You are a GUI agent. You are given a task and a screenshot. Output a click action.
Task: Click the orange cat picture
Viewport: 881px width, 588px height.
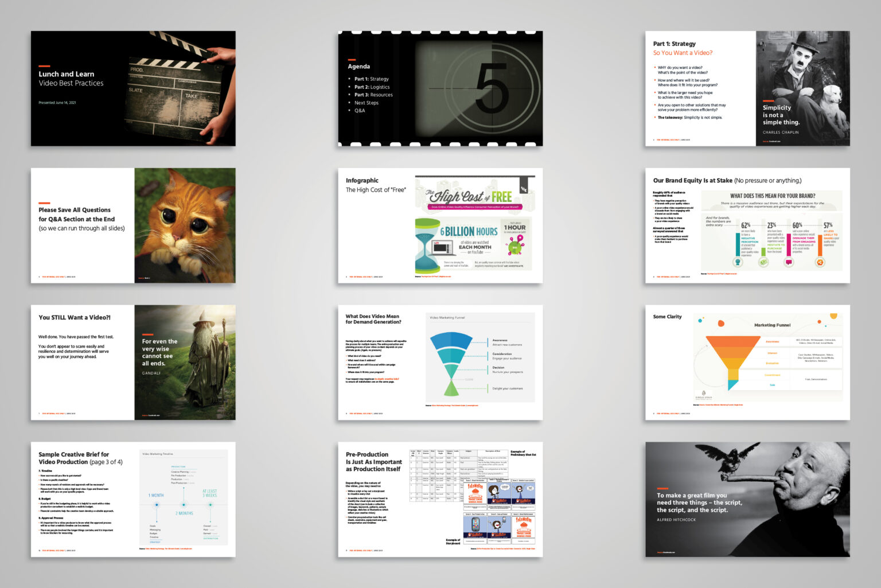point(185,225)
